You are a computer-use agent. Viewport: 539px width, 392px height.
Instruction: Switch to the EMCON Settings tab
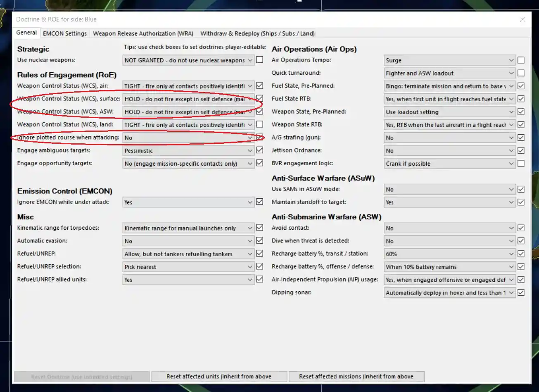point(65,33)
